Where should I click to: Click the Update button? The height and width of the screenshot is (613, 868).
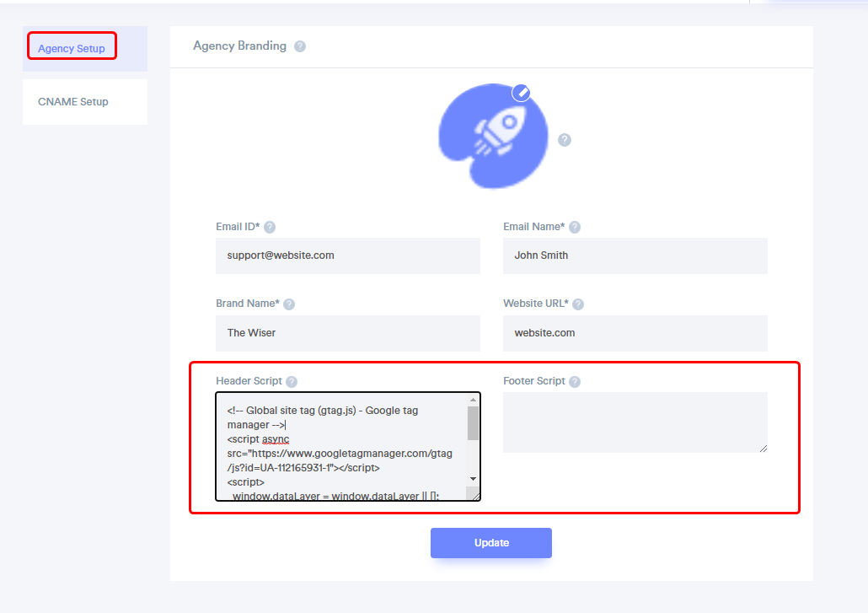(491, 543)
